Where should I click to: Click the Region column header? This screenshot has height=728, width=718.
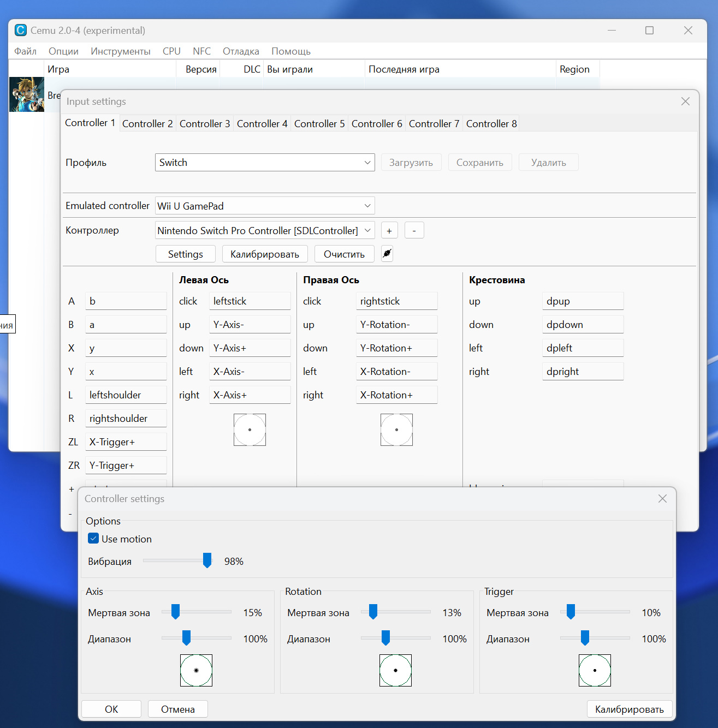tap(578, 69)
